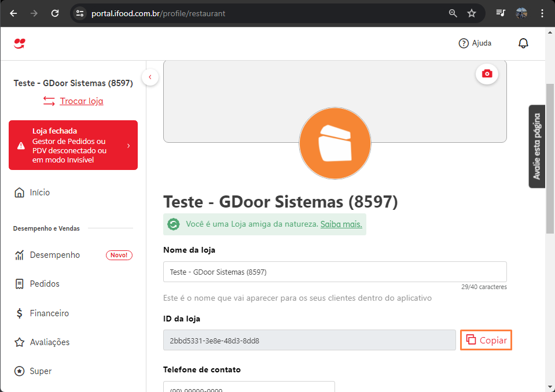Click the ID da loja field
Viewport: 555px width, 392px height.
(310, 341)
